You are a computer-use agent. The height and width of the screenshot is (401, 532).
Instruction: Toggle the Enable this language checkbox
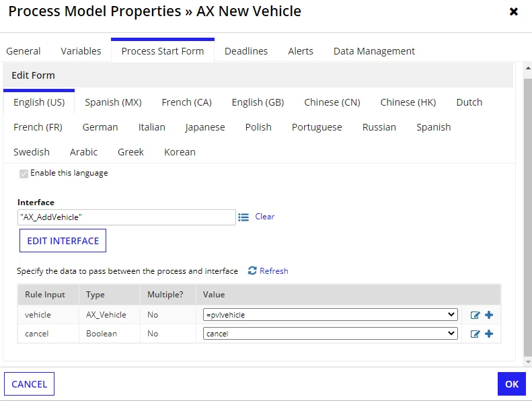[x=24, y=174]
